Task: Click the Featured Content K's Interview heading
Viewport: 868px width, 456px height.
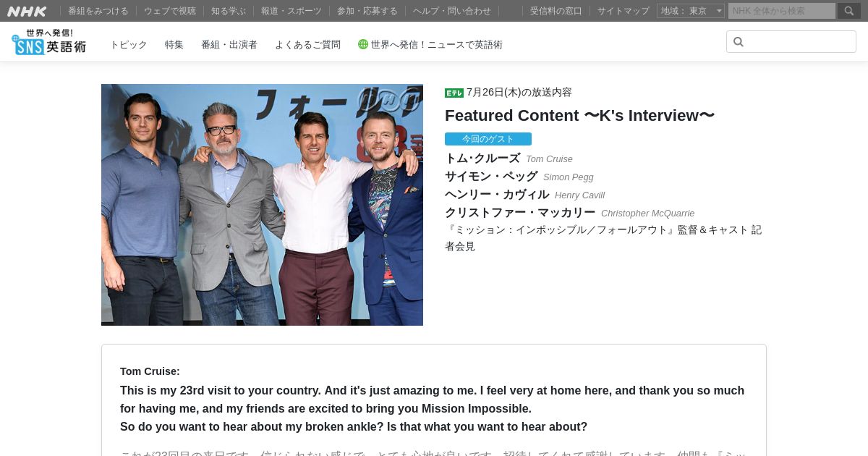Action: point(579,116)
